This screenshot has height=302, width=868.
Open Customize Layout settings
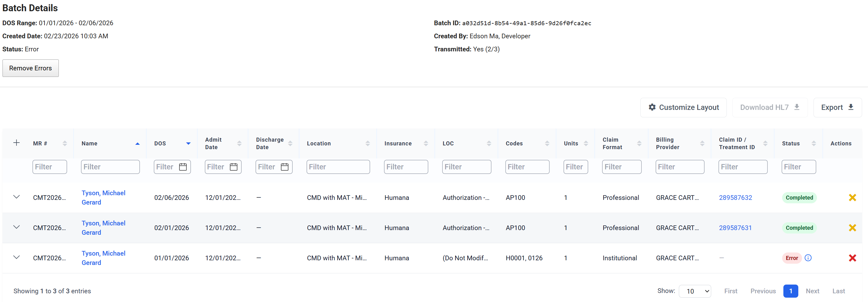point(683,107)
